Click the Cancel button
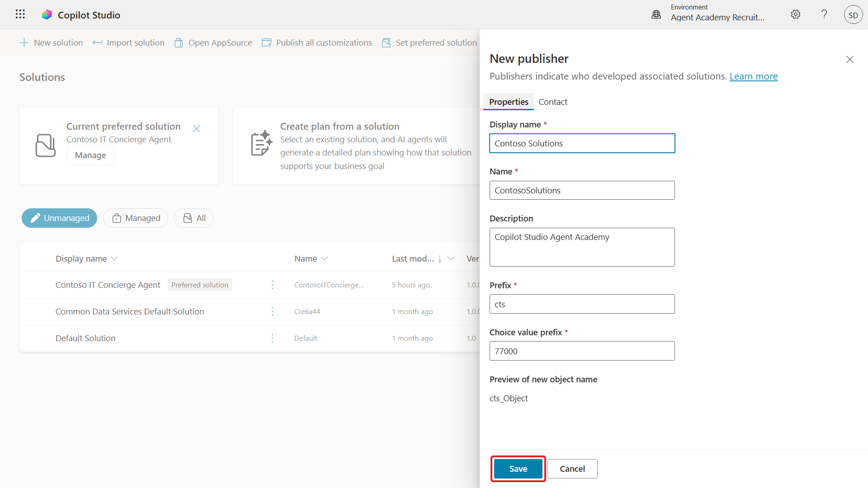 point(572,469)
